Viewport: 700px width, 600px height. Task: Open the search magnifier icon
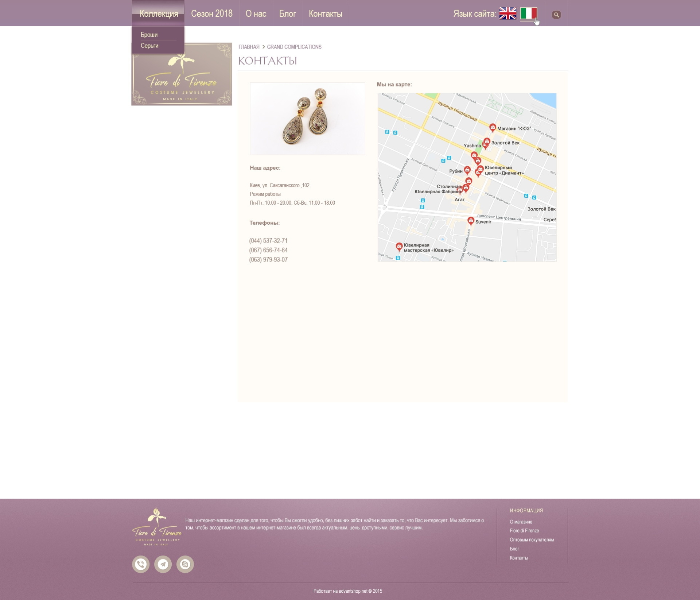(556, 15)
